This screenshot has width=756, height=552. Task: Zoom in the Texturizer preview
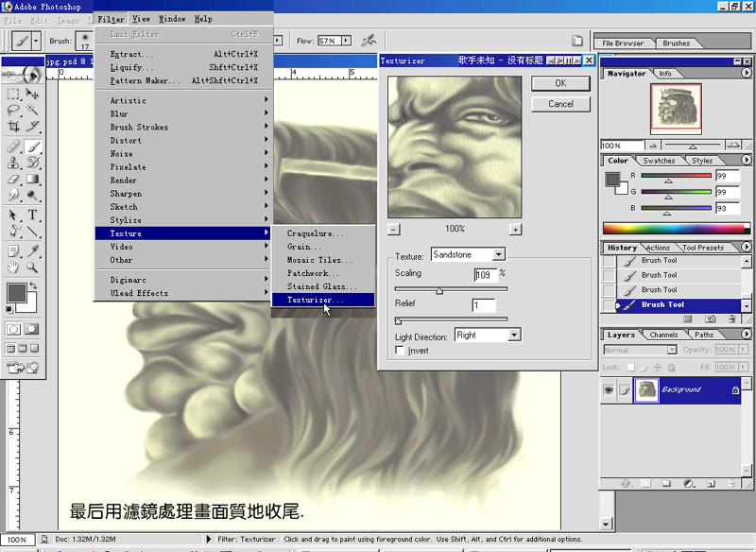[x=515, y=230]
